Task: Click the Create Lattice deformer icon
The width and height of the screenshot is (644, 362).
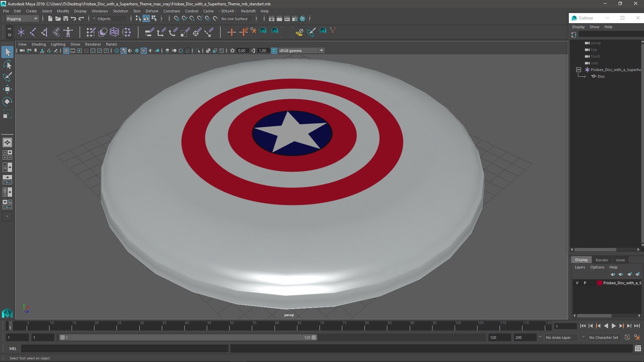Action: point(114,32)
